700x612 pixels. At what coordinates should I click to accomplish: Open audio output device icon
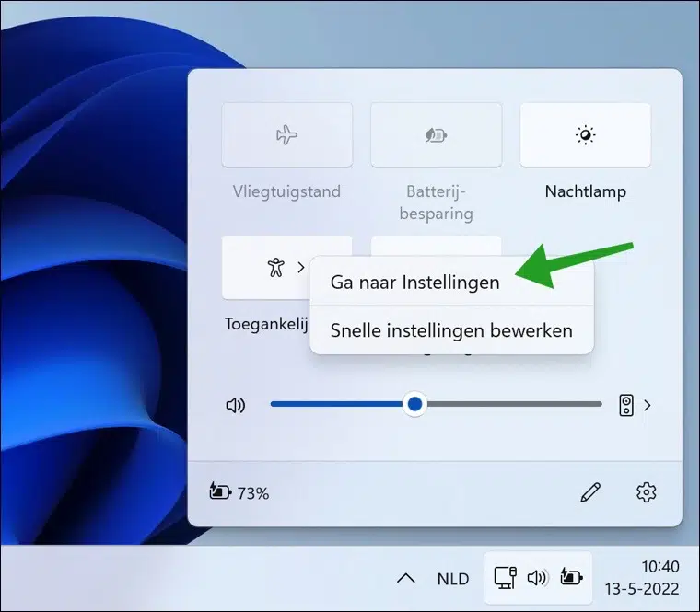tap(626, 405)
